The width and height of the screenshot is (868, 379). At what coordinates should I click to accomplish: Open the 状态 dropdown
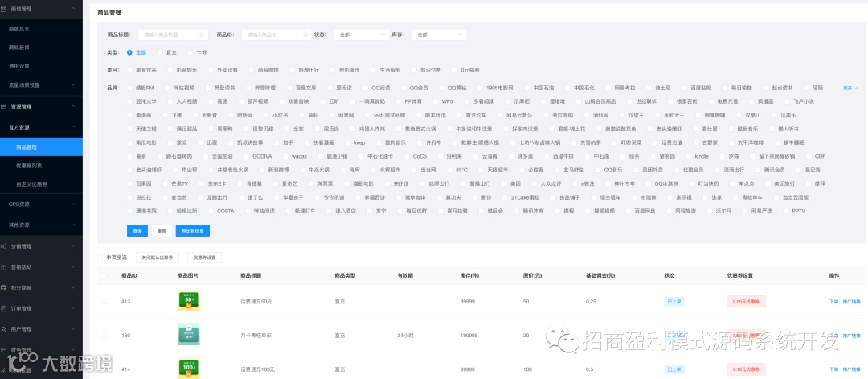(362, 35)
